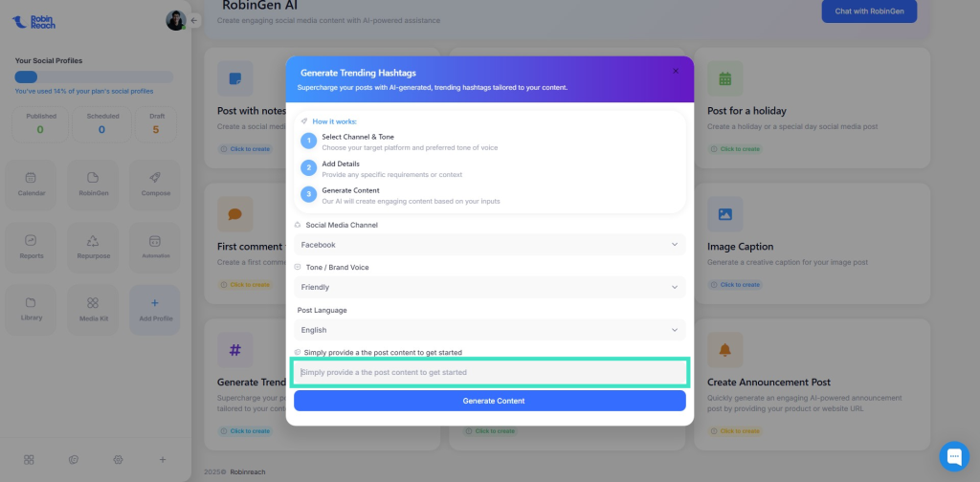Close the Generate Trending Hashtags dialog
The width and height of the screenshot is (980, 482).
pos(675,71)
